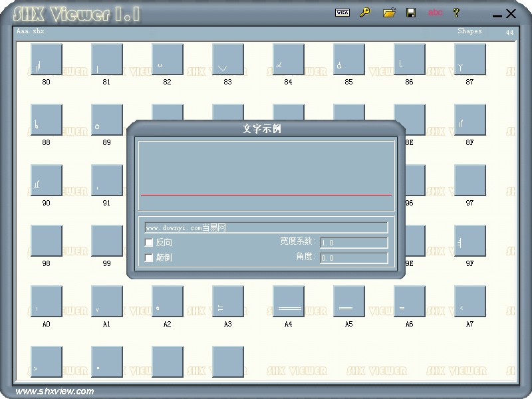Click the 宽度系数 value field
Image resolution: width=532 pixels, height=399 pixels.
click(354, 243)
